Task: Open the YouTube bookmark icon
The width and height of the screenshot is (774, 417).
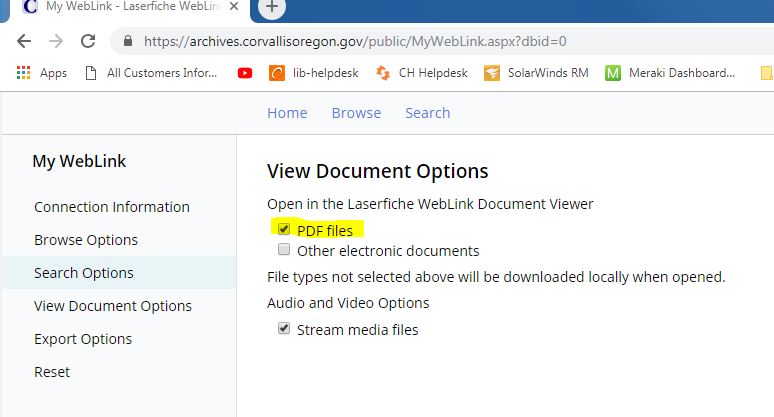Action: (x=245, y=73)
